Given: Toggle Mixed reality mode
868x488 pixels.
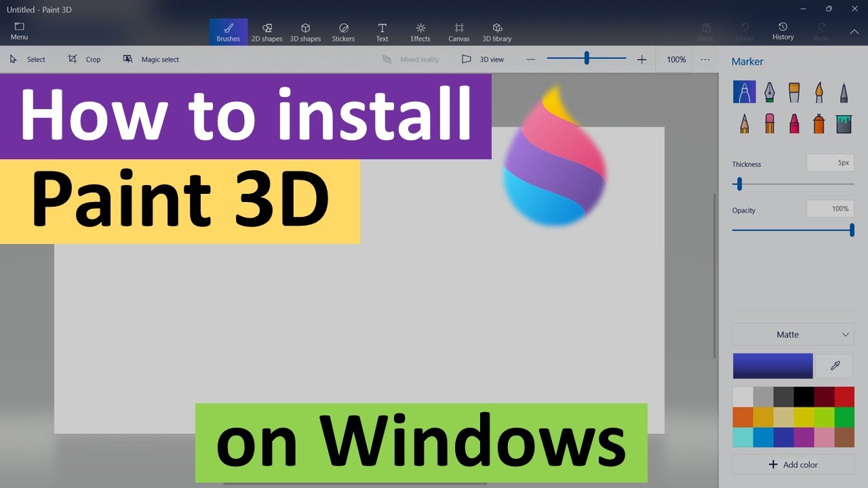Looking at the screenshot, I should click(411, 60).
